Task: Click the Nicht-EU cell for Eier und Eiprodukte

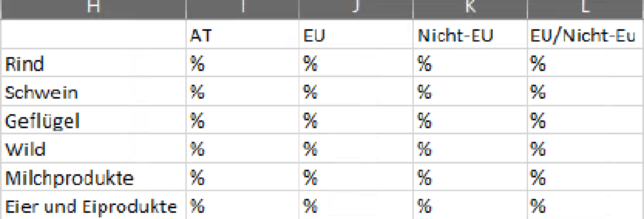Action: [x=470, y=206]
